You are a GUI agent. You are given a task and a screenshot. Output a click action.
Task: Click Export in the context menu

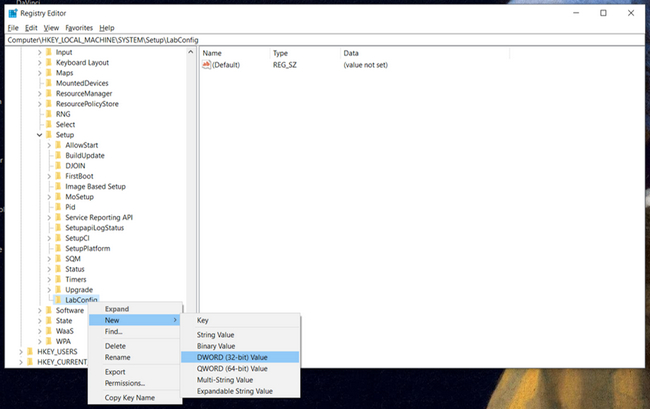click(x=135, y=372)
